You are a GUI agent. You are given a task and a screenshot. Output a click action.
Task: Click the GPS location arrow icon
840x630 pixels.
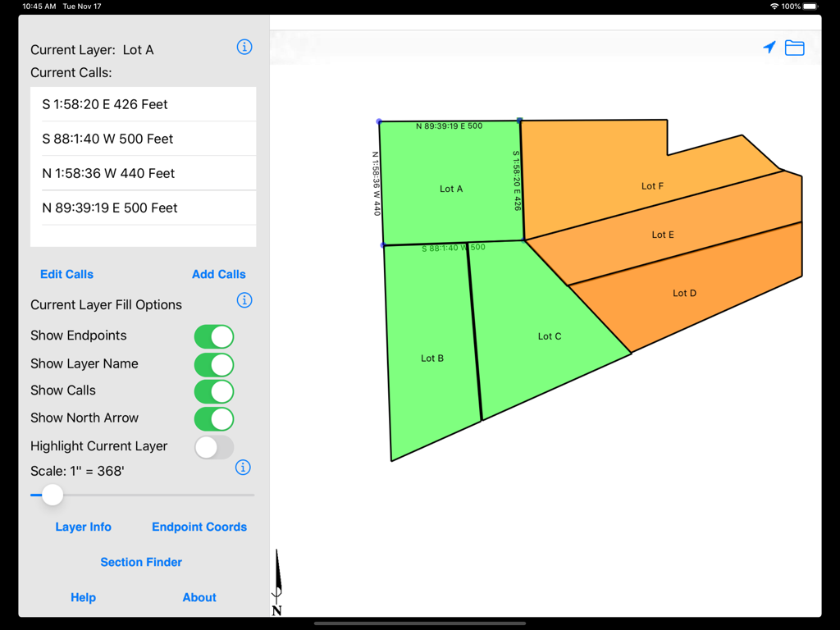coord(769,48)
